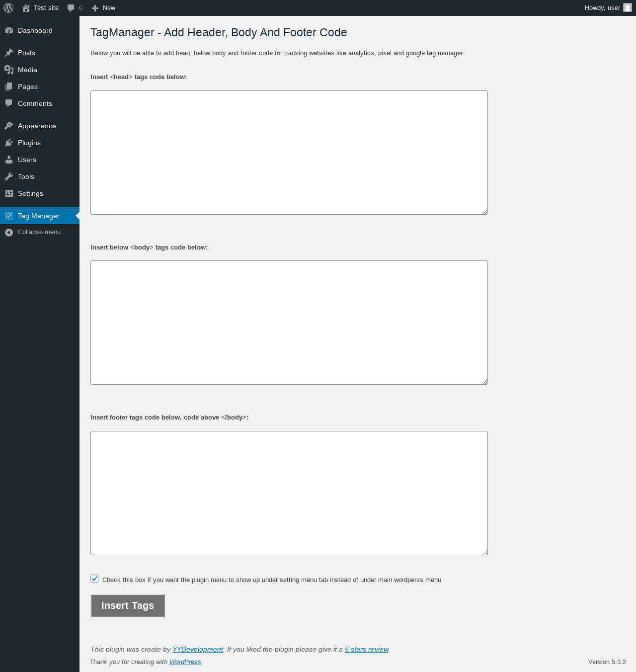Open the Posts menu item

click(x=40, y=53)
